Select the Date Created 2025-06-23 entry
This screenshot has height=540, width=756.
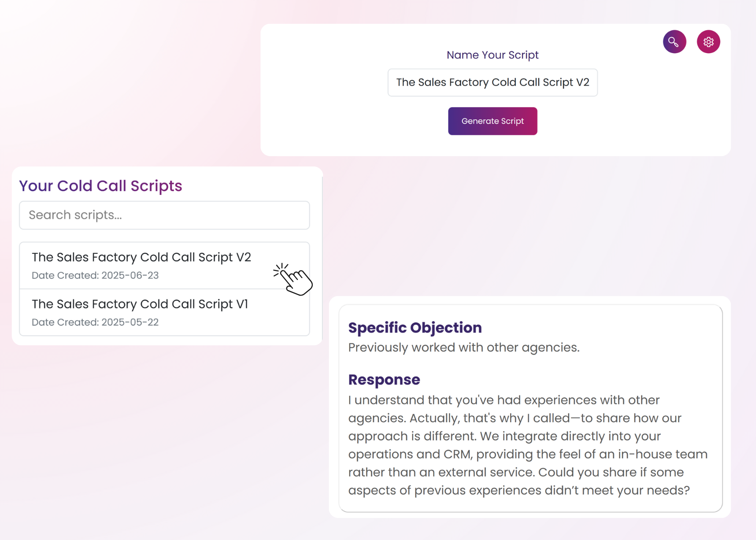click(95, 275)
